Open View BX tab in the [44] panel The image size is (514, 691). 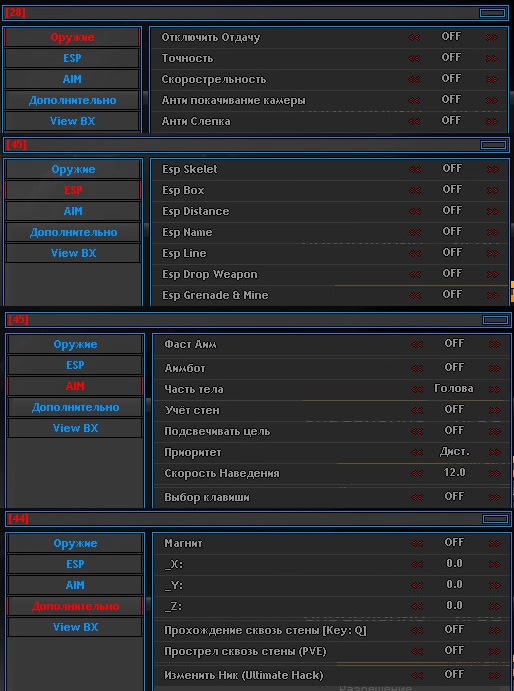coord(75,627)
